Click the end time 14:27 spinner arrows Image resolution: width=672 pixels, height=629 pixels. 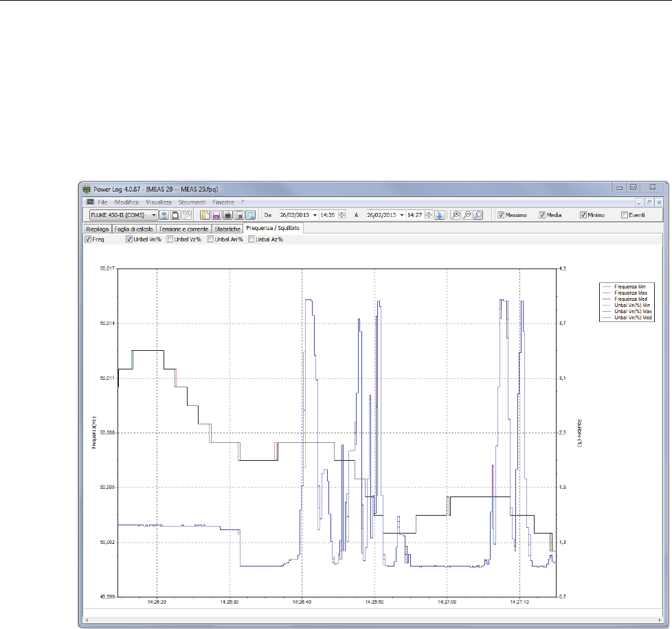point(429,215)
